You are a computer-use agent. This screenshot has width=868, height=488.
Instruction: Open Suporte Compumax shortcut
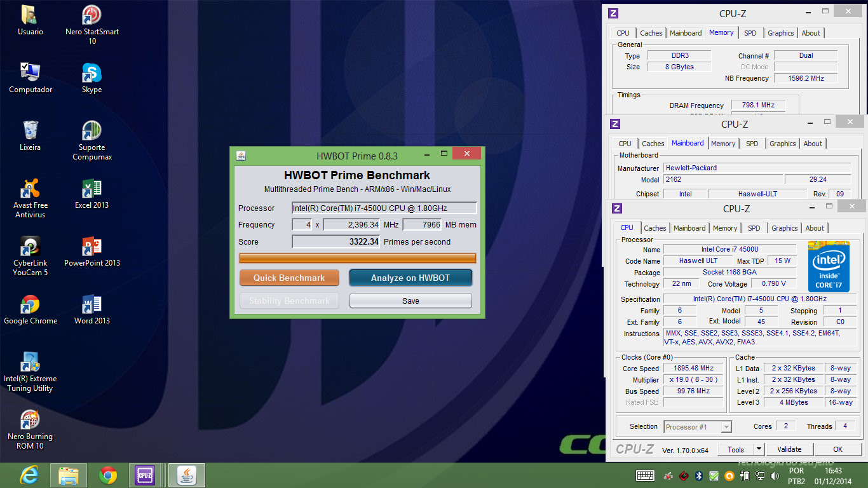(x=92, y=140)
